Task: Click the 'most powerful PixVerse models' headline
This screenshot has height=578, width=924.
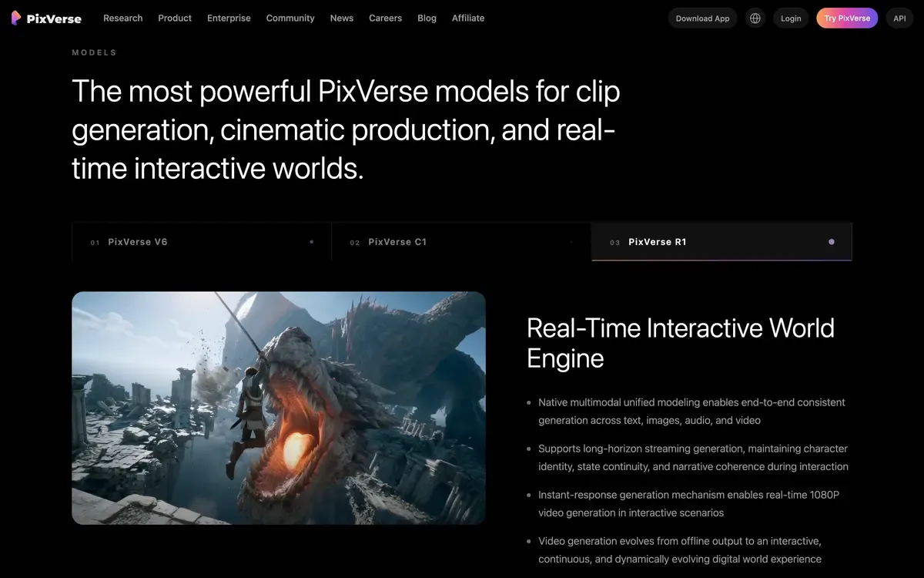Action: 346,129
